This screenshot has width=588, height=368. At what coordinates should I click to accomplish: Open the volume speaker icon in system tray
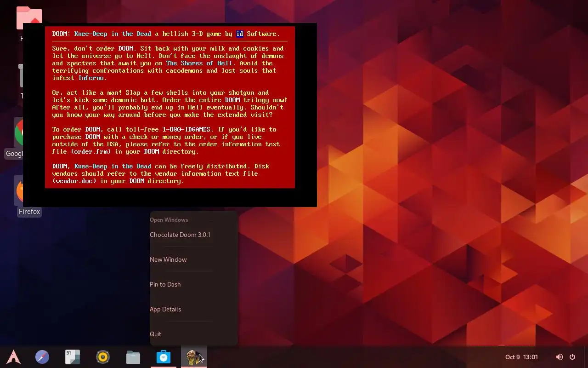pos(560,357)
